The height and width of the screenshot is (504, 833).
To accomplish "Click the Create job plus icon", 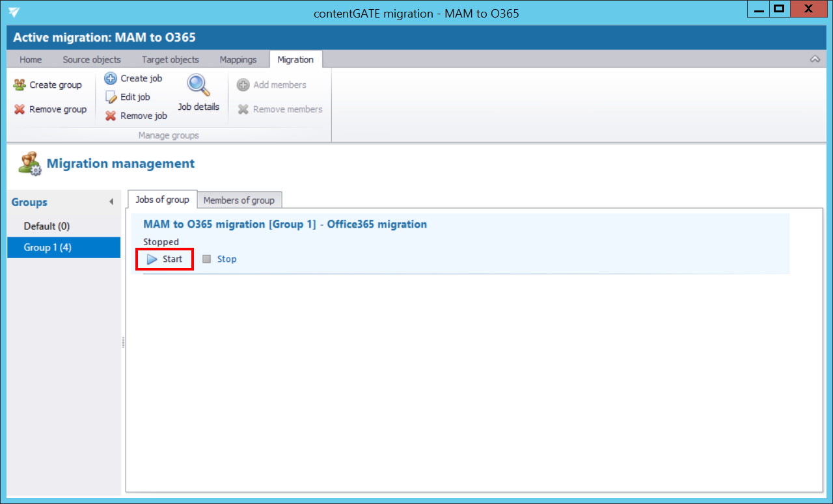I will pos(111,79).
